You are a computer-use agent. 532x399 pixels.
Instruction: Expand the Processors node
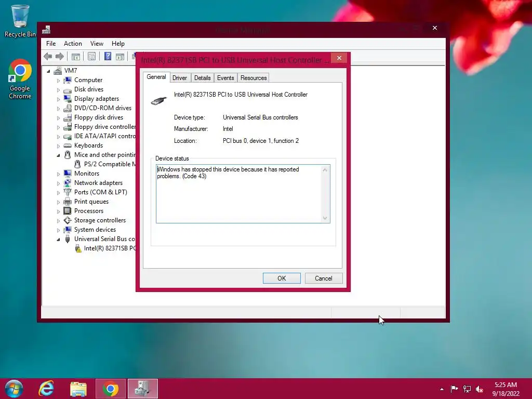point(58,211)
